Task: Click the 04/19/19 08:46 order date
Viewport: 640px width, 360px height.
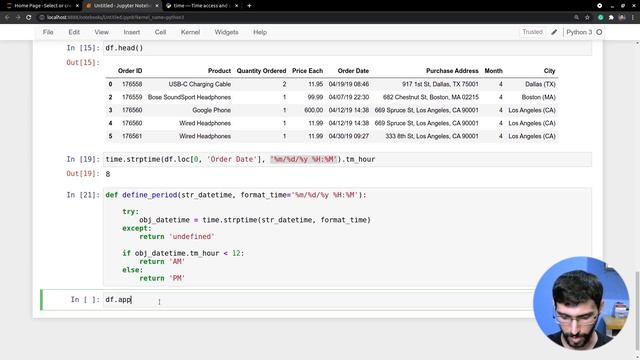Action: 349,84
